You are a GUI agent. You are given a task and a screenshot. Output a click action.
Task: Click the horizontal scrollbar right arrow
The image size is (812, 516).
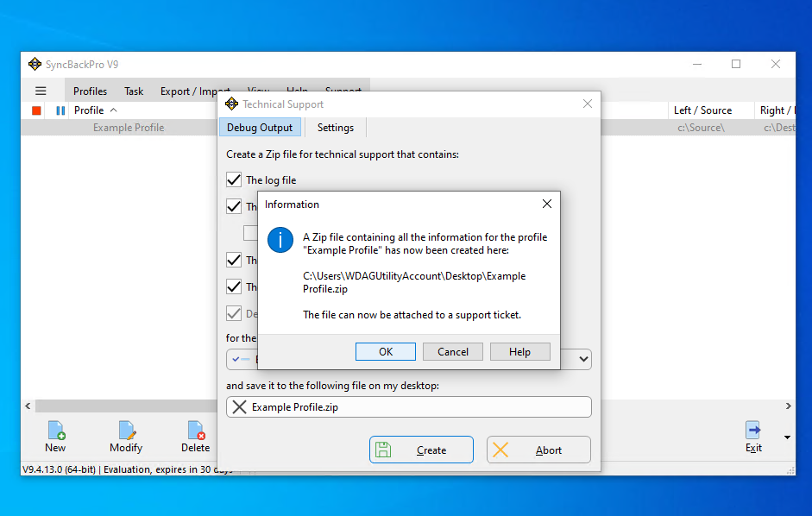pos(788,406)
